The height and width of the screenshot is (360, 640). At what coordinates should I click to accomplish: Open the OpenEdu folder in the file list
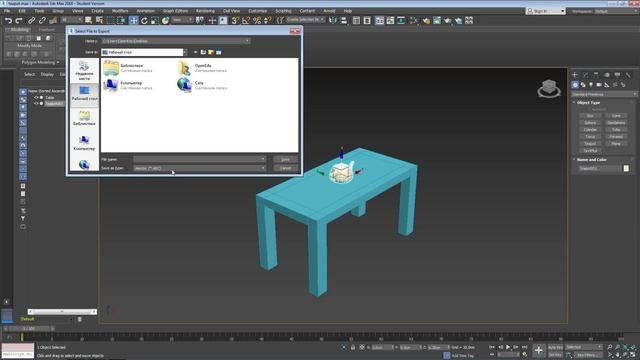202,68
